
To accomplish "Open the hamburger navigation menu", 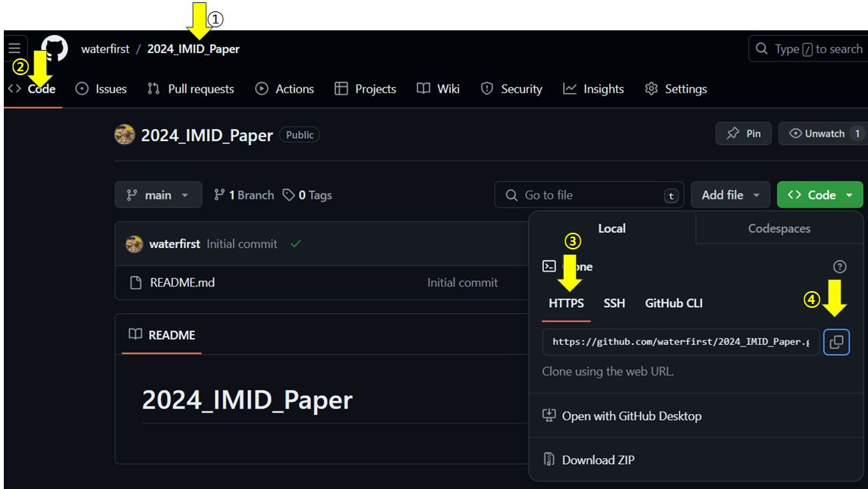I will click(15, 49).
